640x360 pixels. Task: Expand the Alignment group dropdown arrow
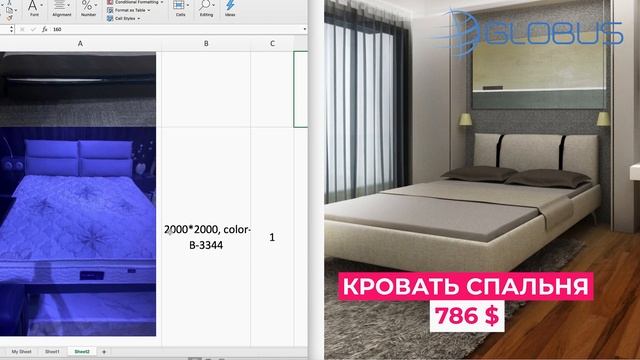[69, 6]
